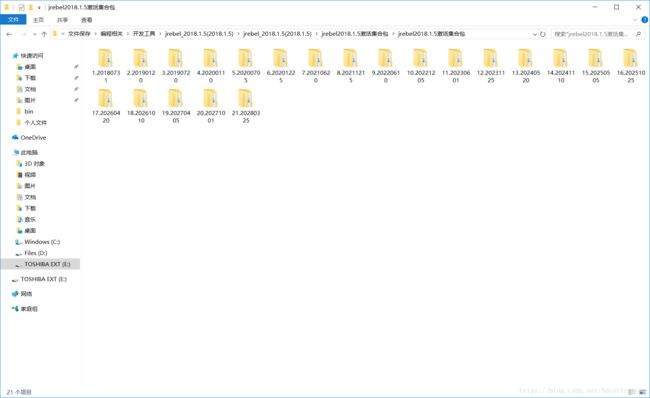Select folder 15.20250505
The width and height of the screenshot is (650, 398).
[596, 66]
